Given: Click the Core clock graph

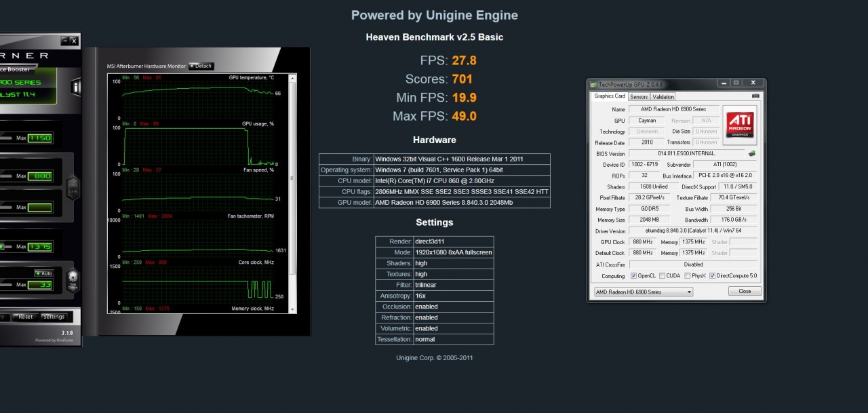Looking at the screenshot, I should (x=197, y=284).
